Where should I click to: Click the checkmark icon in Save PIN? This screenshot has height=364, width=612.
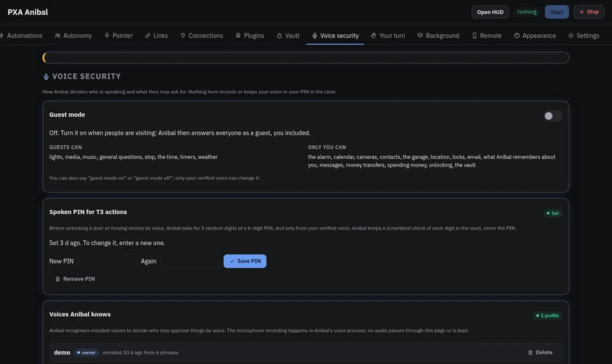click(x=232, y=261)
